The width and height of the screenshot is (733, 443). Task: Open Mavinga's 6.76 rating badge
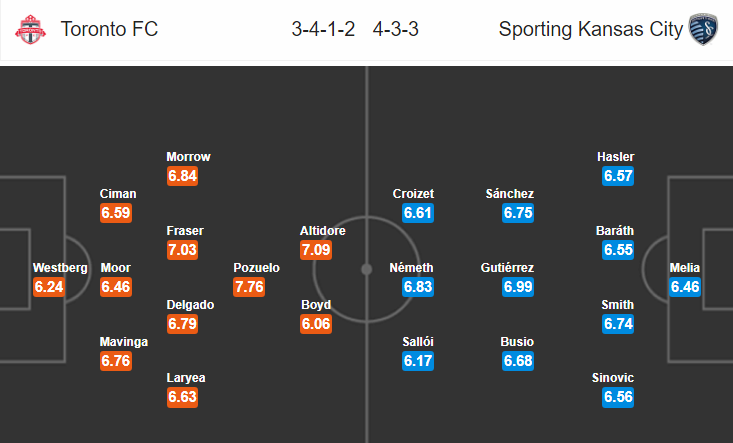tap(116, 361)
